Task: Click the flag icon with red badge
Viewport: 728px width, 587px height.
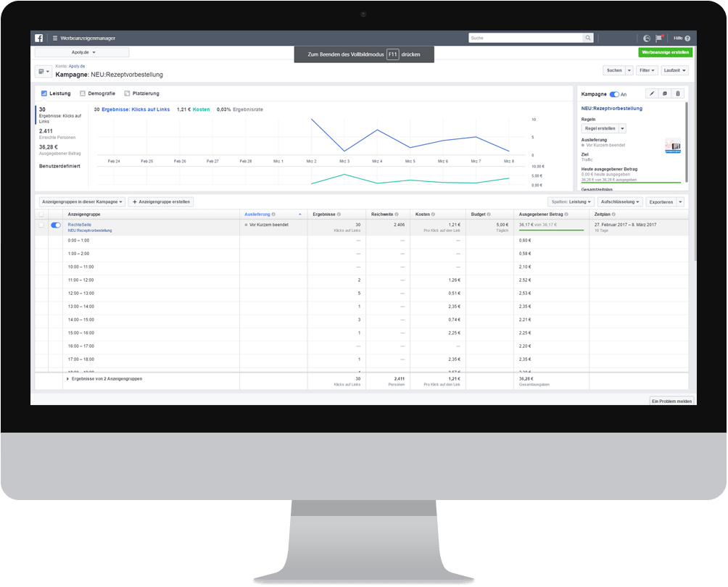Action: click(659, 38)
